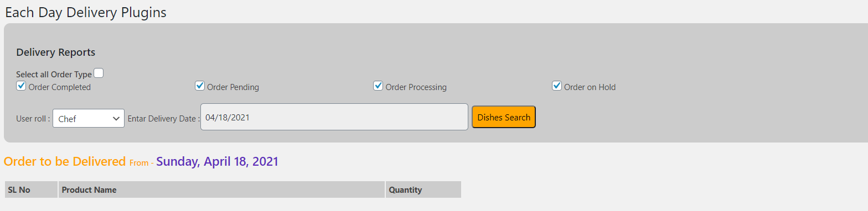Click the Order Completed label text
The image size is (868, 211).
pos(60,87)
